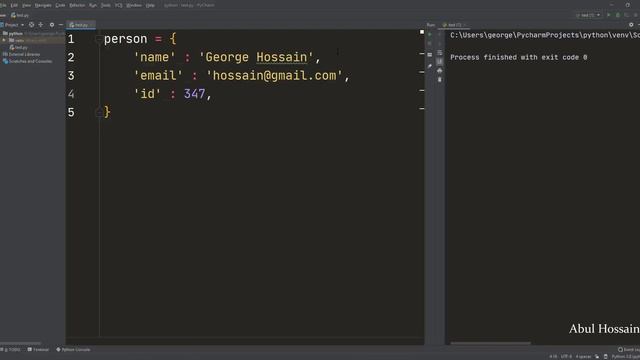Screen dimensions: 640x360
Task: Click the inspection indicator square at editor top-right
Action: pyautogui.click(x=422, y=32)
